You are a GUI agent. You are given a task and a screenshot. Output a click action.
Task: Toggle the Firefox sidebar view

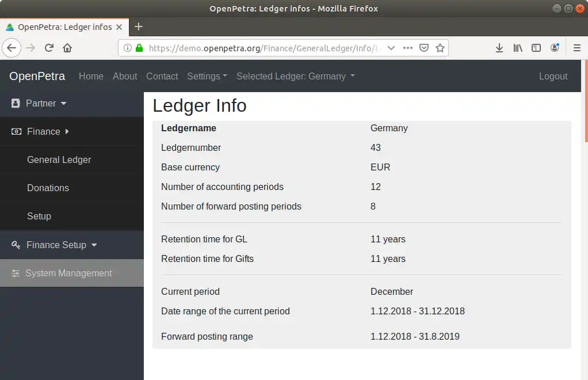[x=536, y=48]
